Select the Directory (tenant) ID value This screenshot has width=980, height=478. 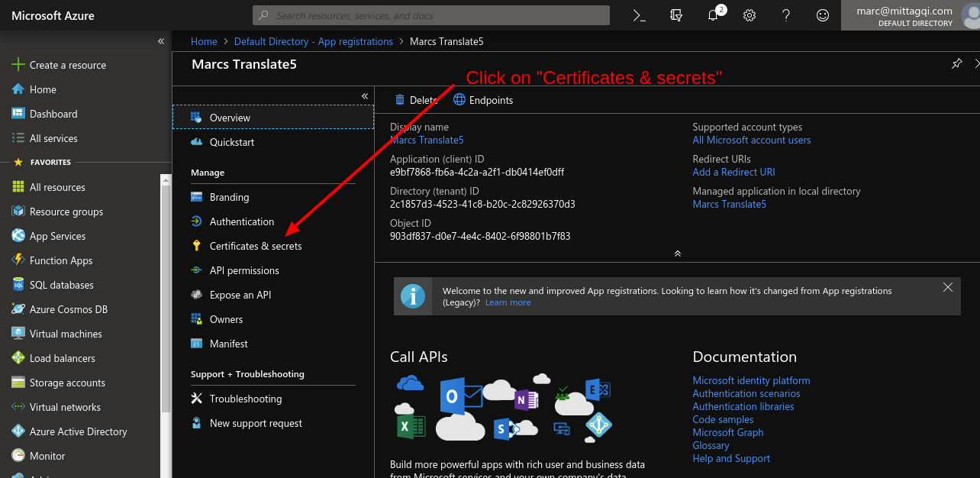pos(482,205)
